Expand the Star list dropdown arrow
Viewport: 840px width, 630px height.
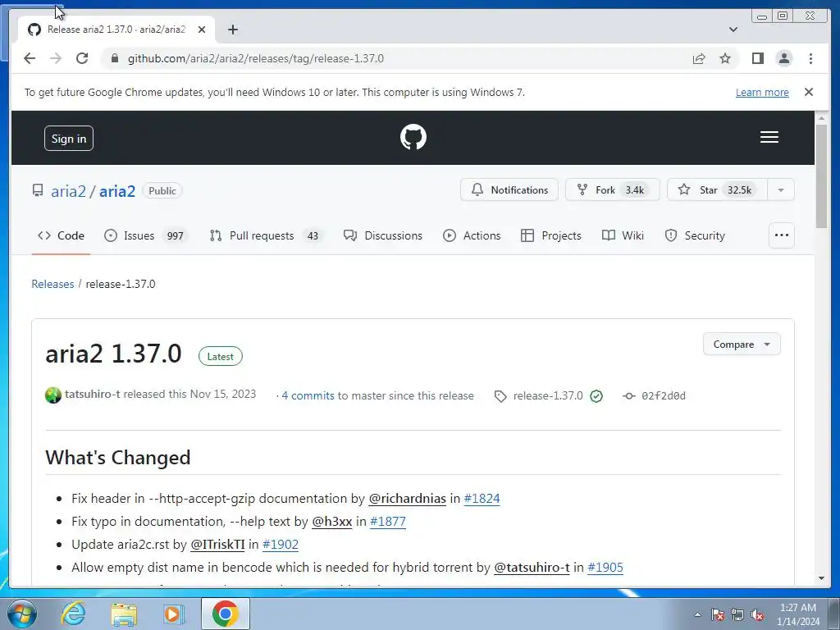click(781, 190)
